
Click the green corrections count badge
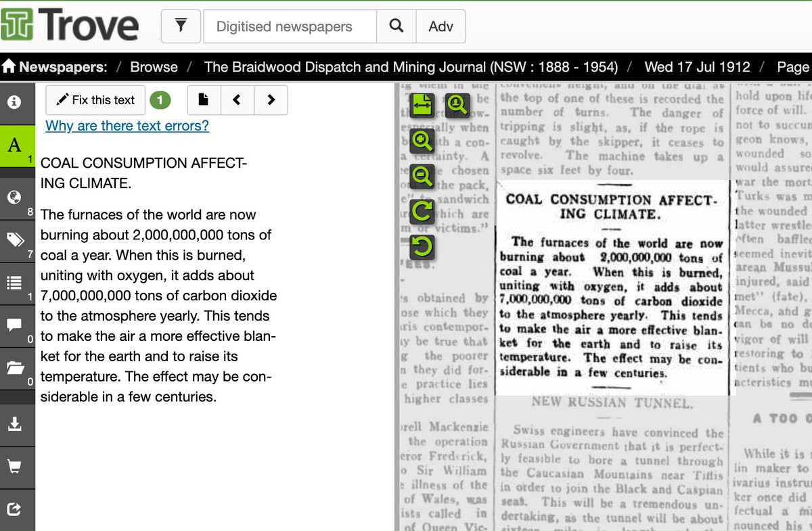[160, 100]
